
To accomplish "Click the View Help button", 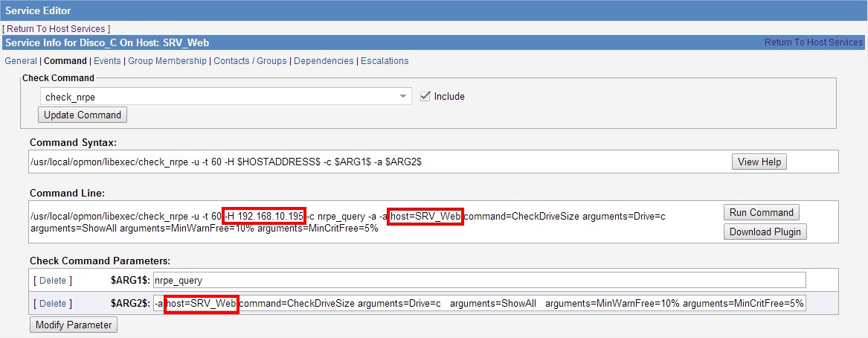I will point(759,162).
